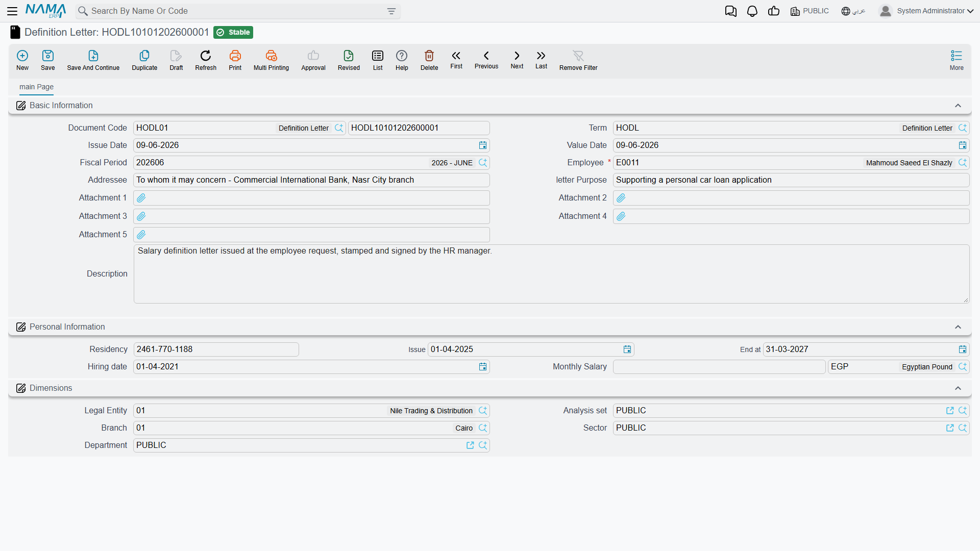Click the Employee lookup search icon
The width and height of the screenshot is (980, 551).
(963, 163)
